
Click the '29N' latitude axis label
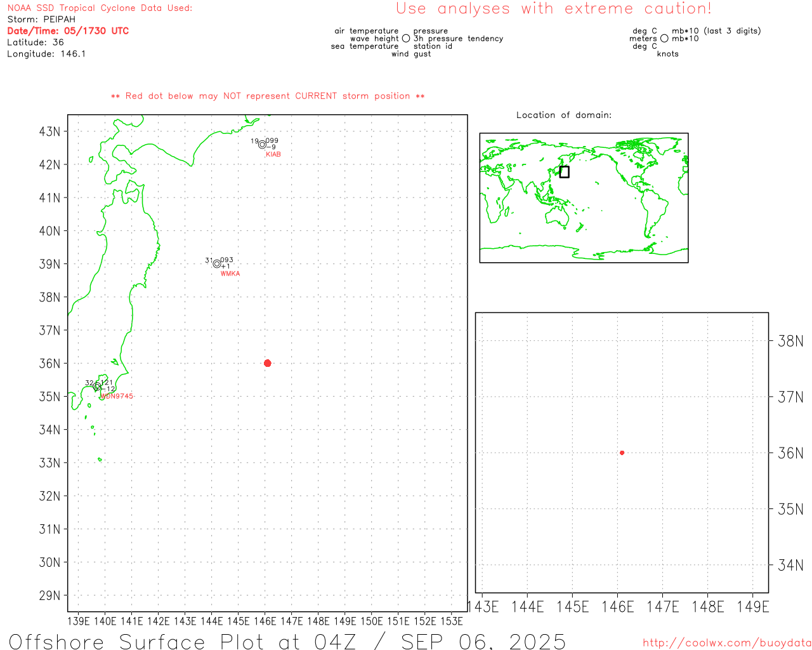49,595
